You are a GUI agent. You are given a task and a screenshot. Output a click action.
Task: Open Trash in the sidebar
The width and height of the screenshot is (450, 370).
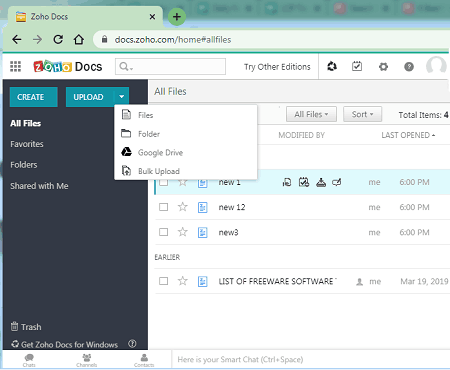click(26, 327)
